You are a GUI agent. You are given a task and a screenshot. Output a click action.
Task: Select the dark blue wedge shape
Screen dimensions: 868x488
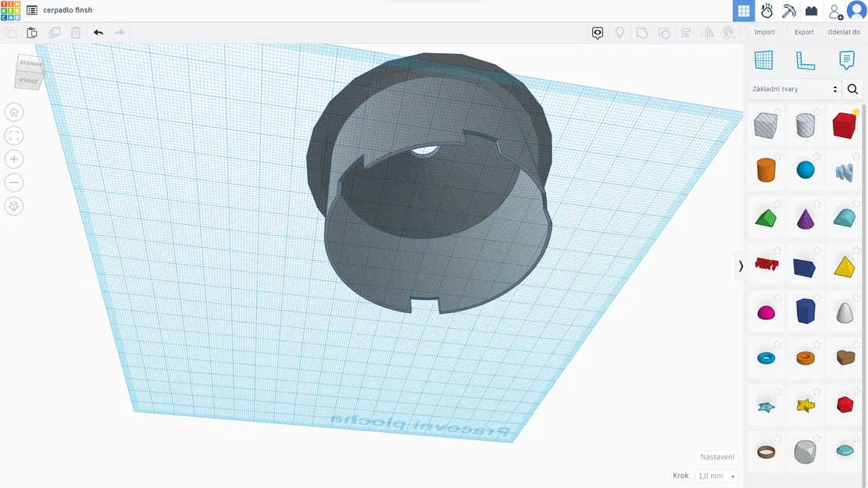click(x=805, y=267)
